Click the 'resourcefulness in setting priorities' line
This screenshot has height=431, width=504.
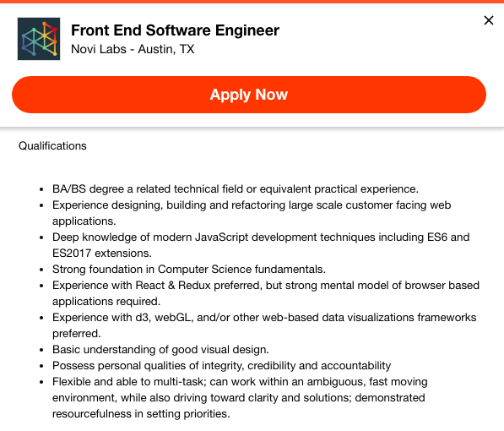141,413
